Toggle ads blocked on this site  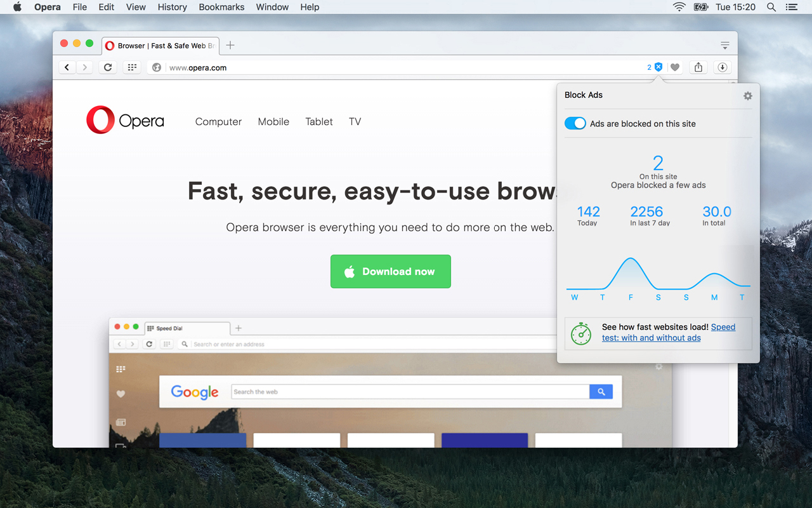(575, 123)
